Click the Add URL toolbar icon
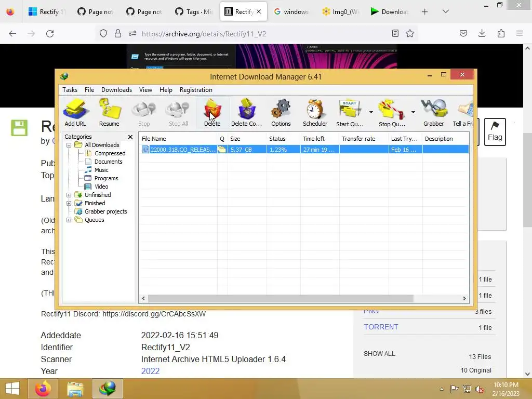 75,112
